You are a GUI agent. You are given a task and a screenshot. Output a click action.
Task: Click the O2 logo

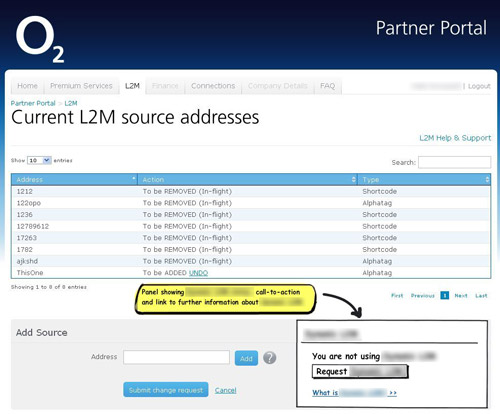point(40,39)
